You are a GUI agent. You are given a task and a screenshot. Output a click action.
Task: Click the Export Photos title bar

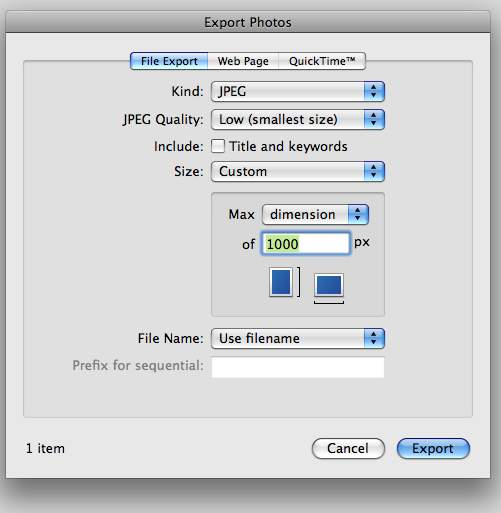tap(248, 22)
